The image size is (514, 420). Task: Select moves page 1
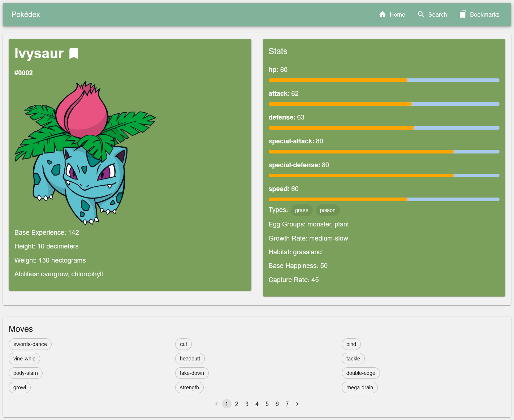point(226,404)
